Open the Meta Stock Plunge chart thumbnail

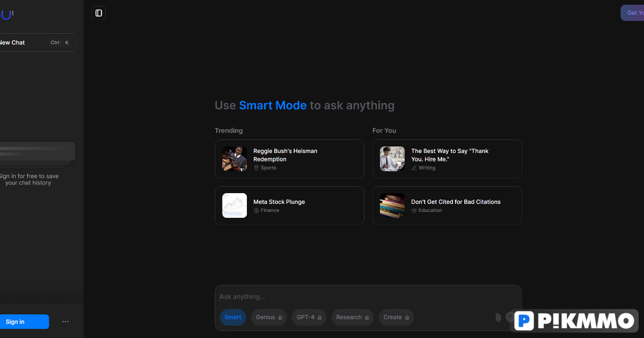235,205
